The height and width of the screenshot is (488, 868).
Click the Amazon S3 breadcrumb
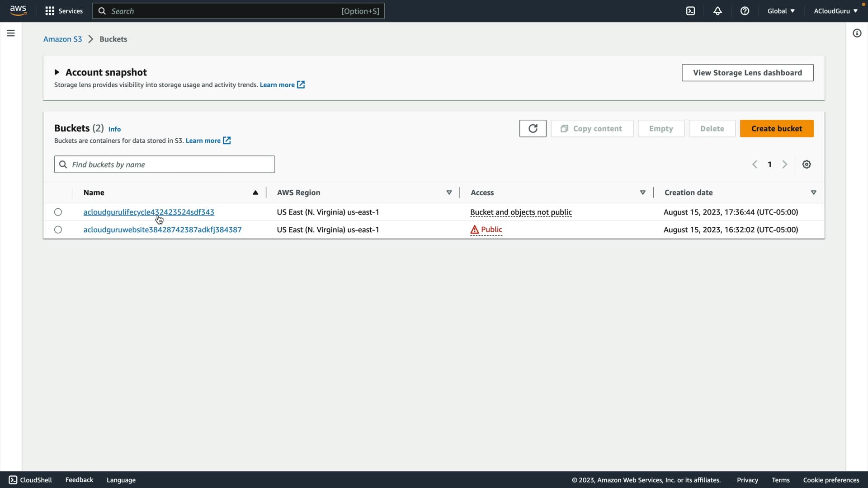[x=62, y=39]
